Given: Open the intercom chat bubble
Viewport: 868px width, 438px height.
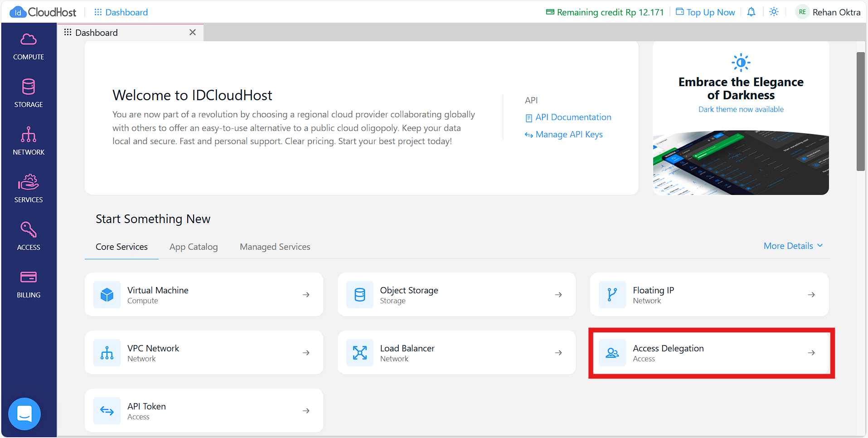Looking at the screenshot, I should tap(24, 414).
